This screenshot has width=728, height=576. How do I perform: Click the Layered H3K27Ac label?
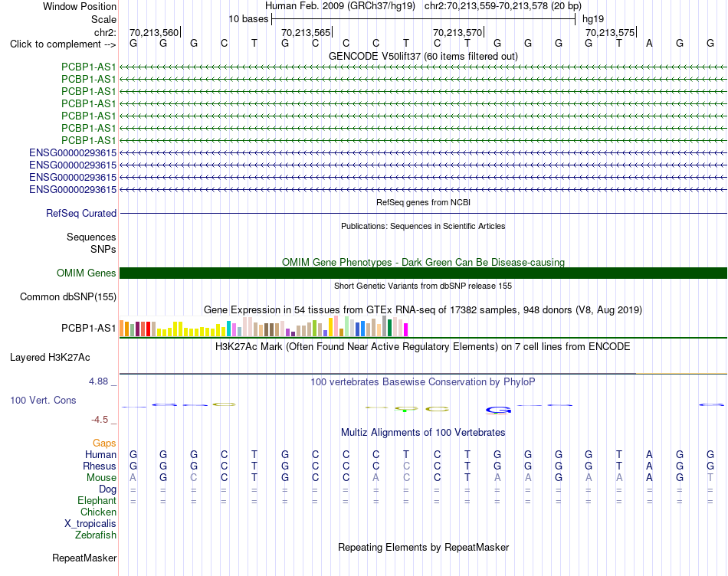(x=50, y=358)
